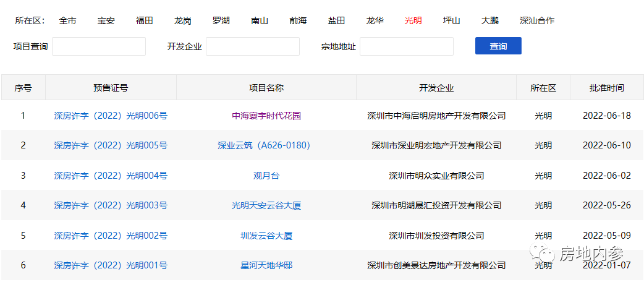Open permit 深房许字（2022）光明004号
The image size is (644, 282).
click(111, 176)
